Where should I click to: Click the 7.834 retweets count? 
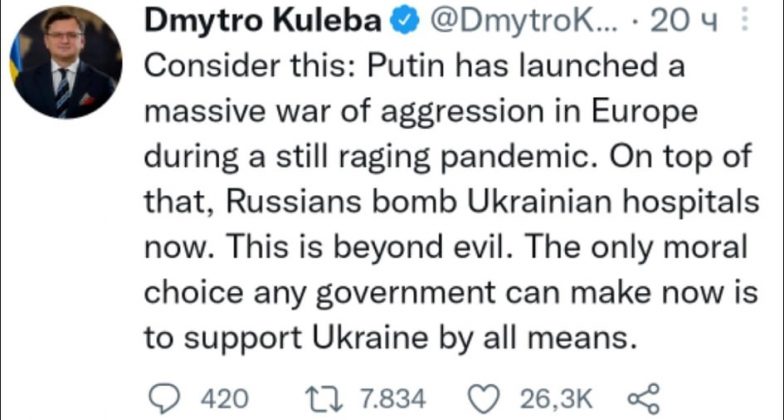[392, 398]
